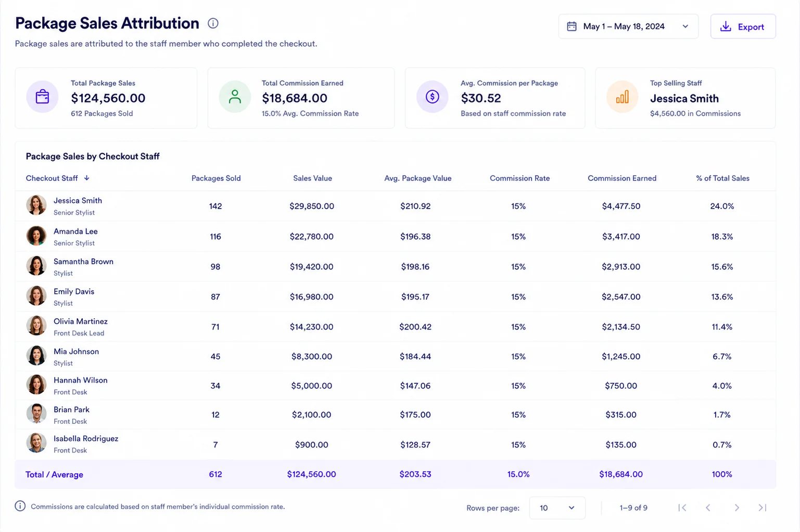Click the briefcase icon on Total Package Sales card
Screen dimensions: 800x532
point(42,97)
